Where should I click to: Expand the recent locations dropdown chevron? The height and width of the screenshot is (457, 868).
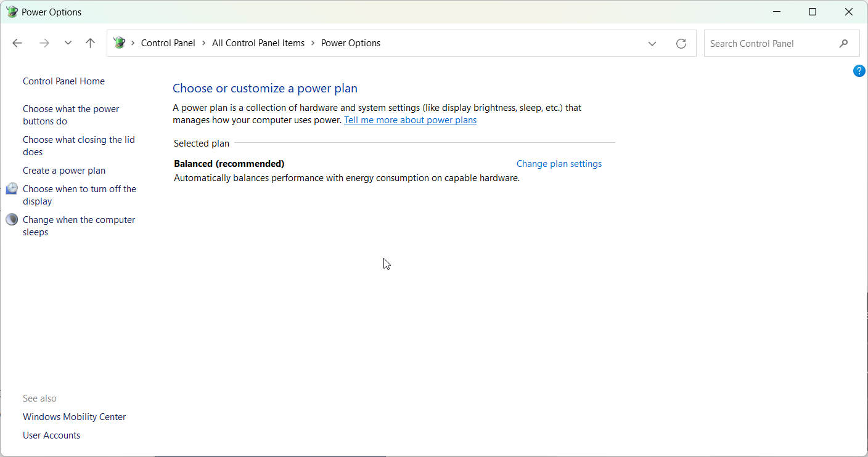[x=68, y=43]
